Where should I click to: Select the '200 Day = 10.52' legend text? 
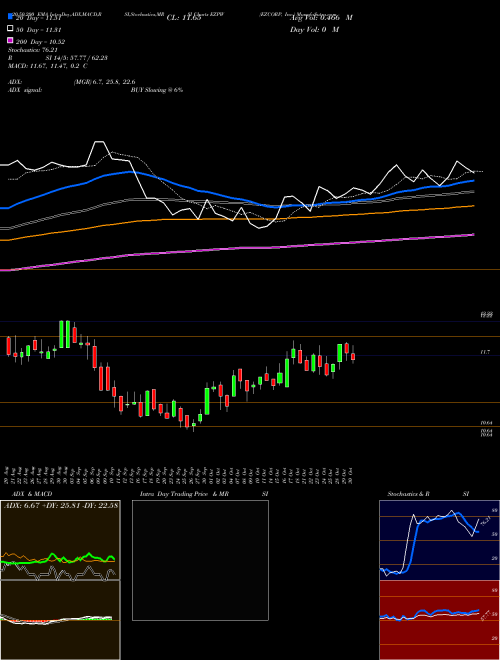tap(40, 42)
